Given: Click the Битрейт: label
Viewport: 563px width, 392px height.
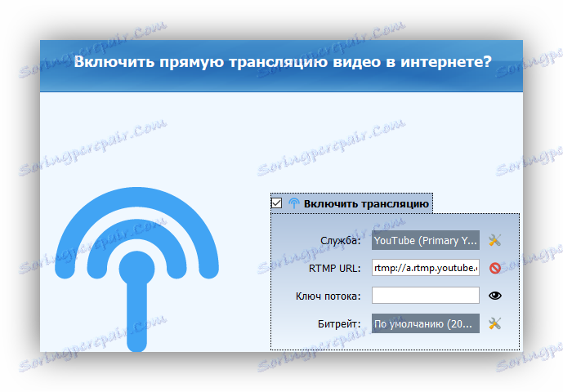Looking at the screenshot, I should (339, 323).
